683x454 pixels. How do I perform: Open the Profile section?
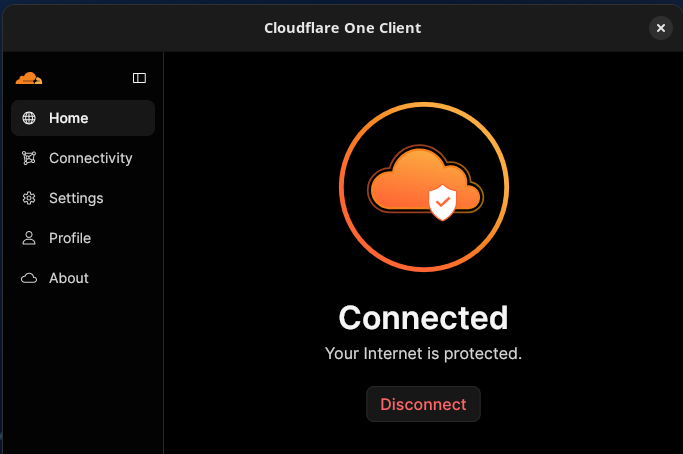pyautogui.click(x=83, y=238)
